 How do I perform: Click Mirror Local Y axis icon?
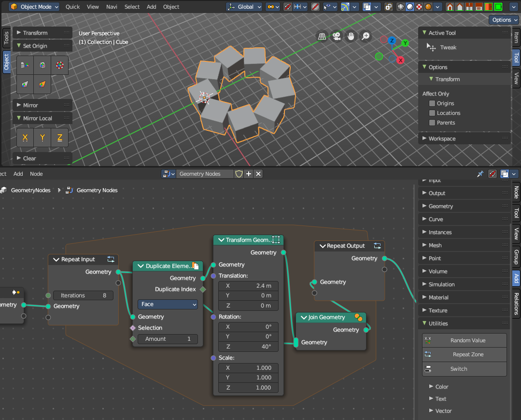(42, 138)
